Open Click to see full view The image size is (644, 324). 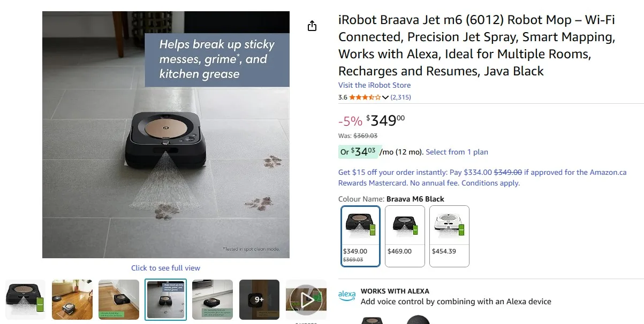166,267
